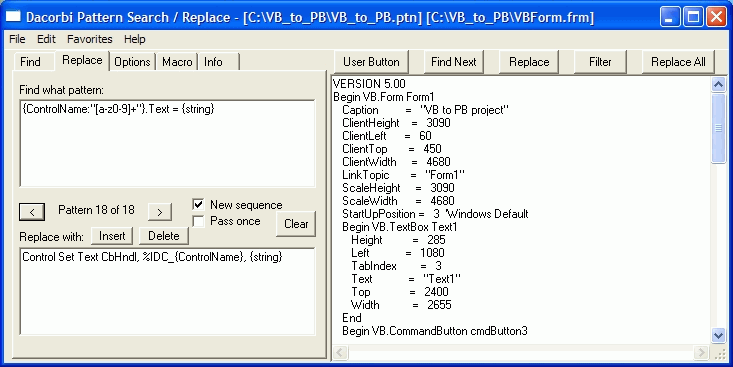Click the horizontal scrollbar left arrow

coord(340,353)
